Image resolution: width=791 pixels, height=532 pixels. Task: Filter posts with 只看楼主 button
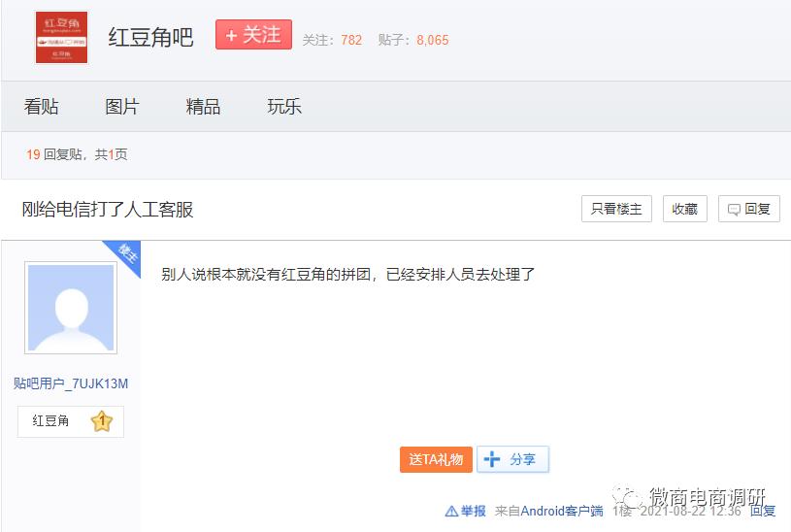click(616, 209)
